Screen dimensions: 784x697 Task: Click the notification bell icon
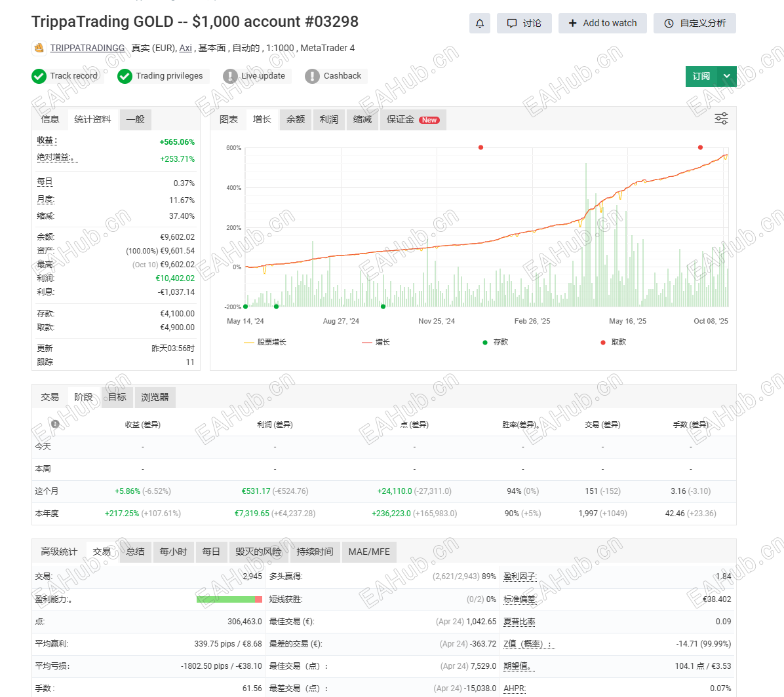[x=479, y=24]
